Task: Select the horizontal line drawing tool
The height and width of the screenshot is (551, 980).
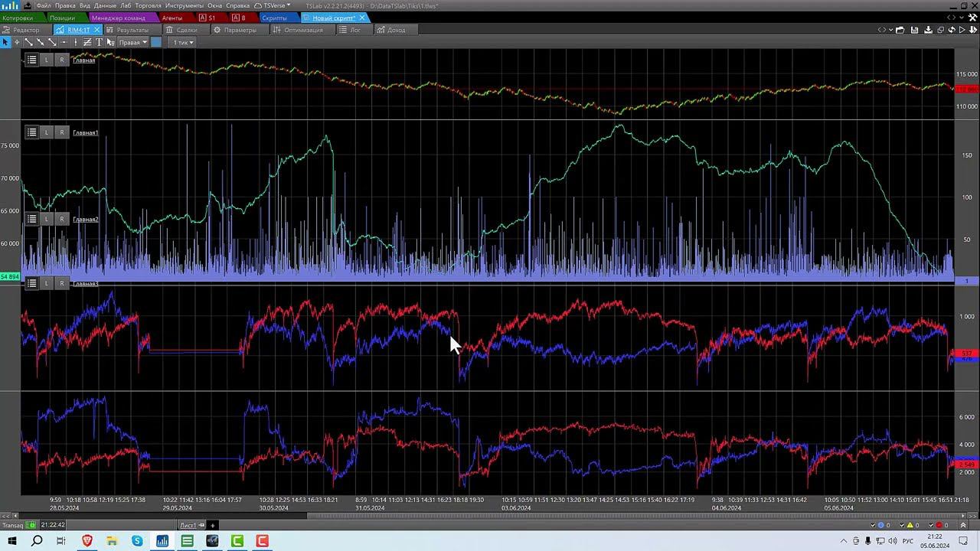Action: [x=64, y=42]
